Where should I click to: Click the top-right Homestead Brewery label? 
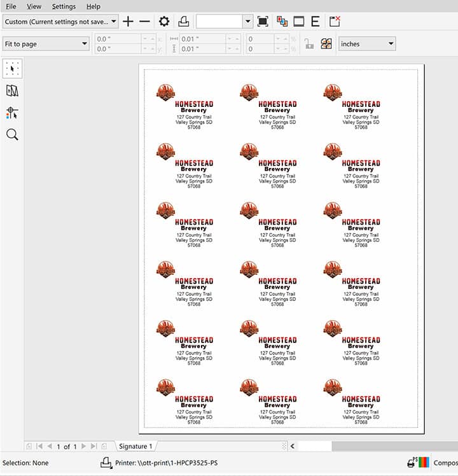352,107
